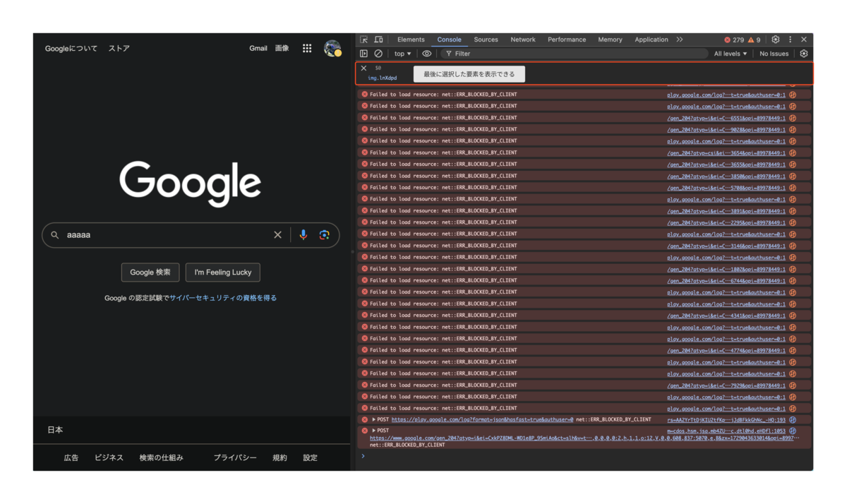The width and height of the screenshot is (847, 504).
Task: Open the Sources tab
Action: (486, 40)
